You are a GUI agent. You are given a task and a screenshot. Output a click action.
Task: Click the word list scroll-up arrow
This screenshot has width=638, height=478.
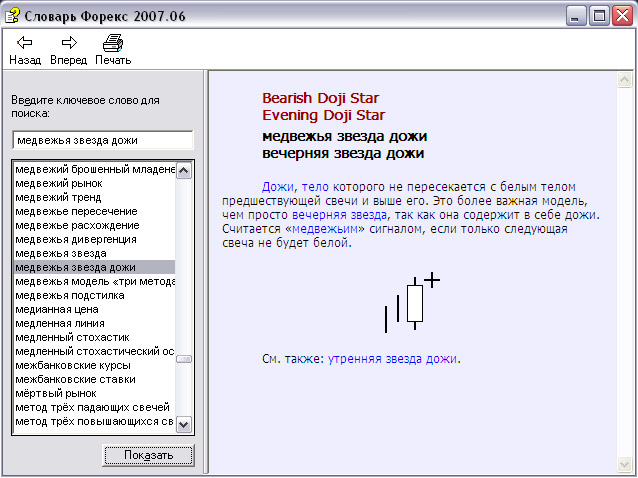click(184, 171)
